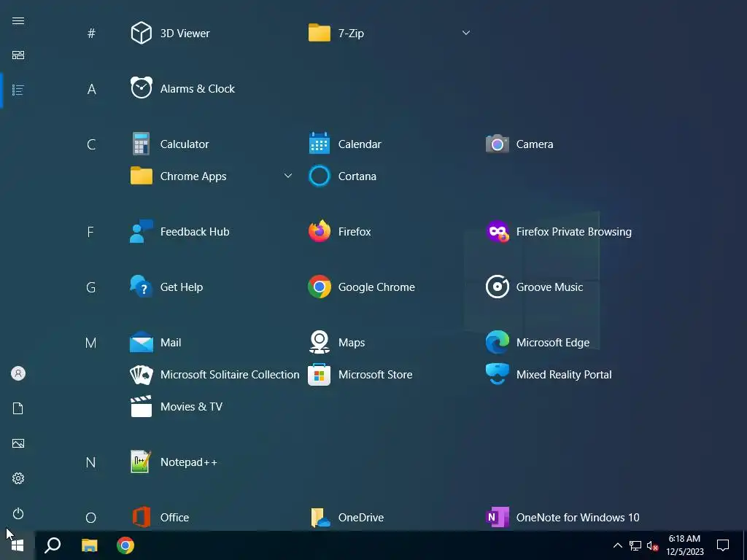Launch Alarms & Clock
747x560 pixels.
pos(182,88)
